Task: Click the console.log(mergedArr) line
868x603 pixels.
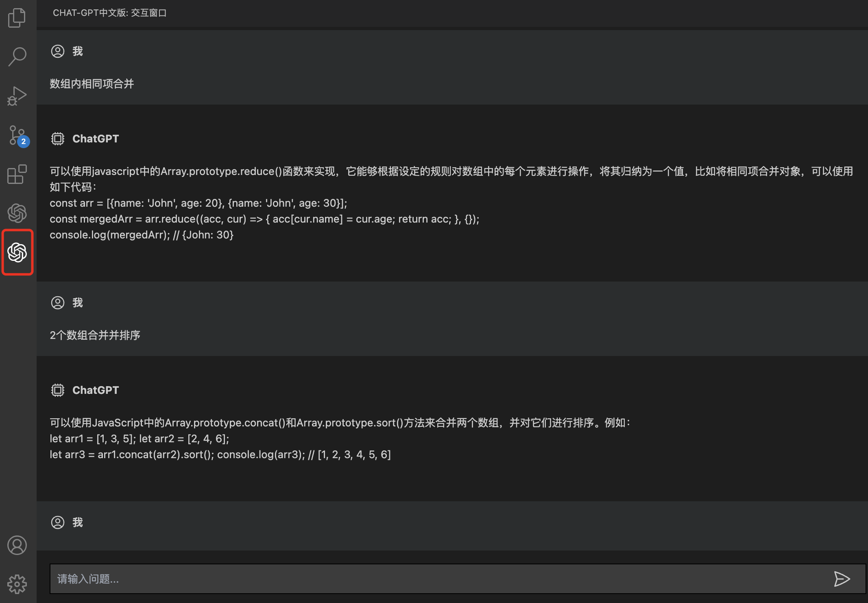Action: pyautogui.click(x=142, y=235)
